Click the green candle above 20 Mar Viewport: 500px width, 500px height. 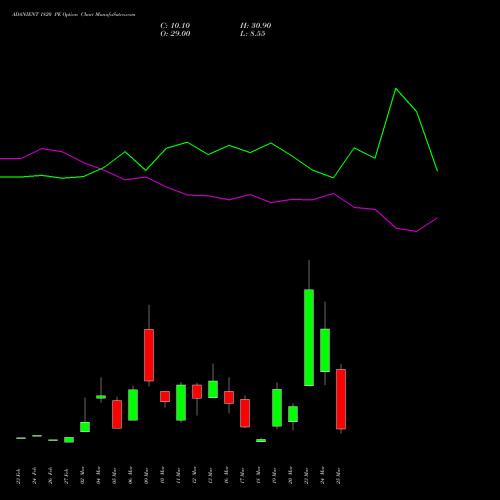[x=293, y=414]
